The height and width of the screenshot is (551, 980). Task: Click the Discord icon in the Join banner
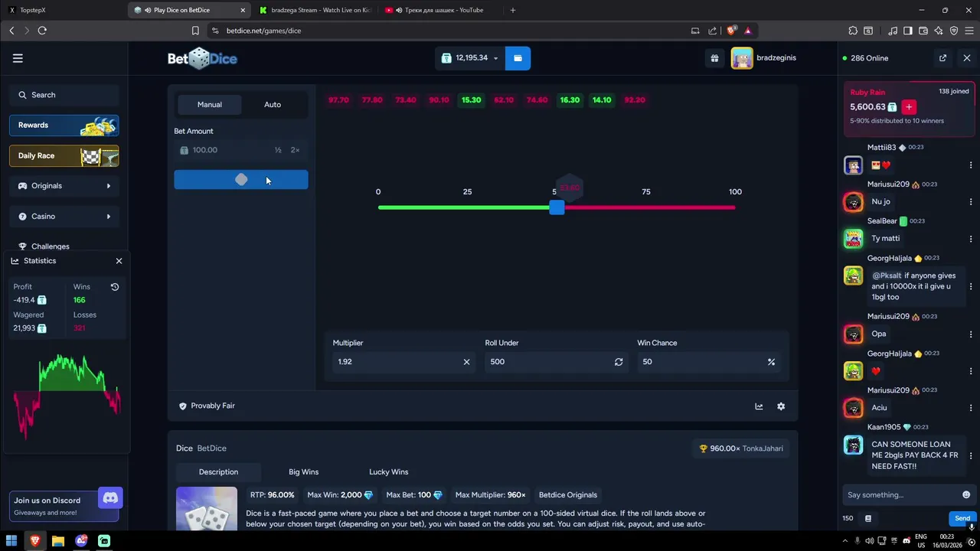[110, 498]
